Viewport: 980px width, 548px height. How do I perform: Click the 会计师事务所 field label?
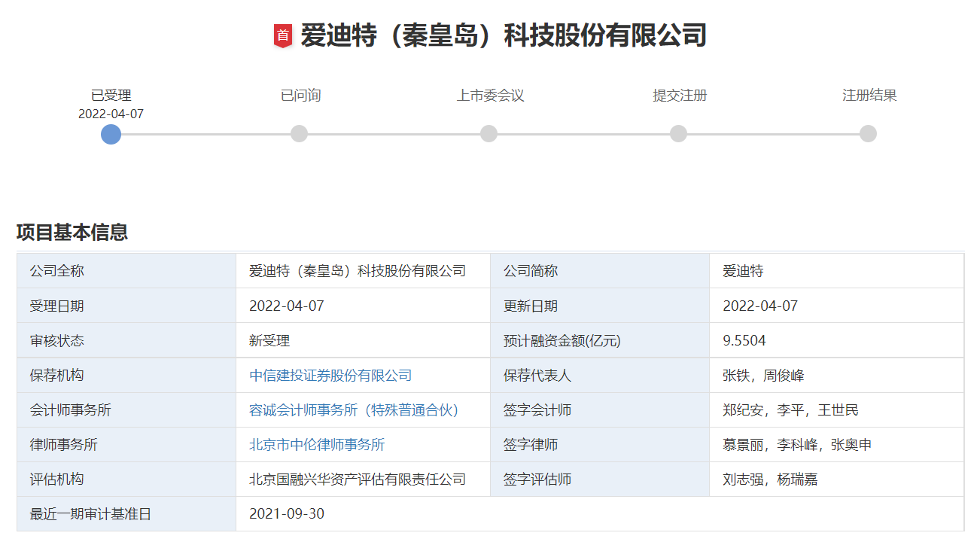71,410
